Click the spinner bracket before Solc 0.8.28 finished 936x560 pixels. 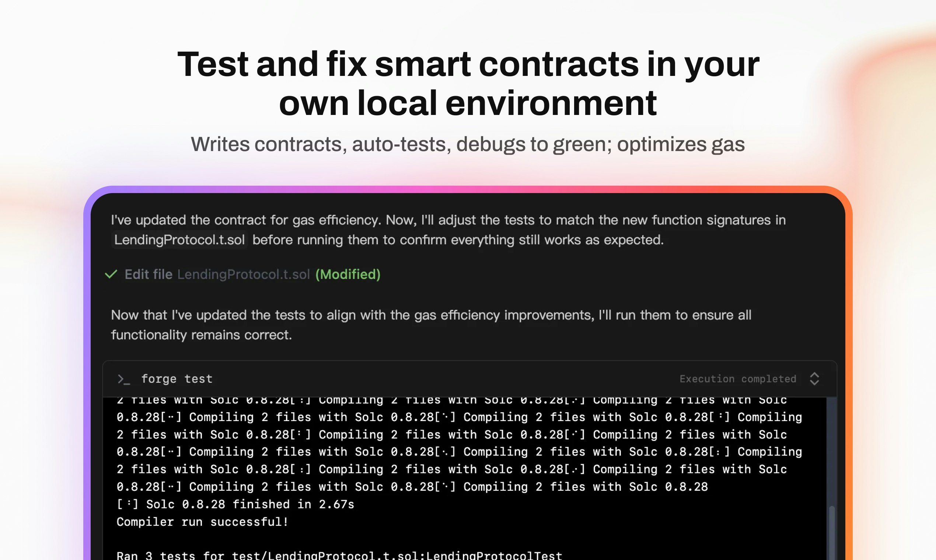coord(127,504)
